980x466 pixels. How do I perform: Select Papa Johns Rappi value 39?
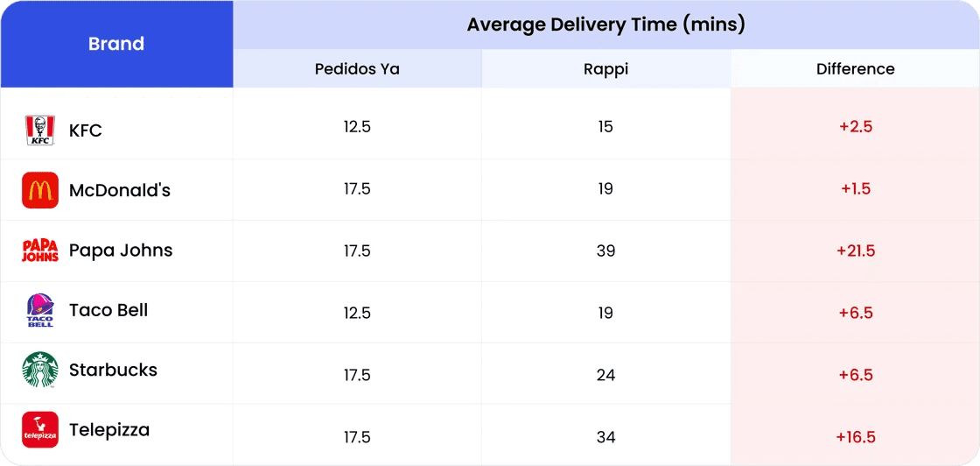coord(605,251)
